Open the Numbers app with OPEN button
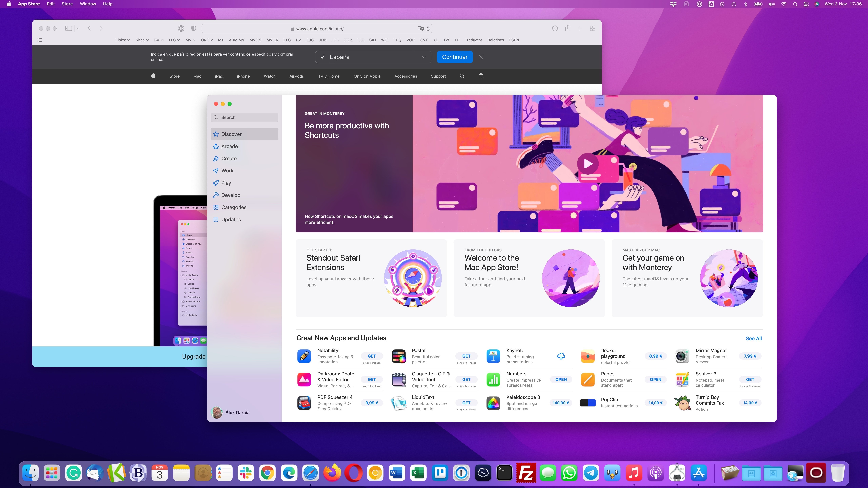This screenshot has height=488, width=868. (561, 380)
